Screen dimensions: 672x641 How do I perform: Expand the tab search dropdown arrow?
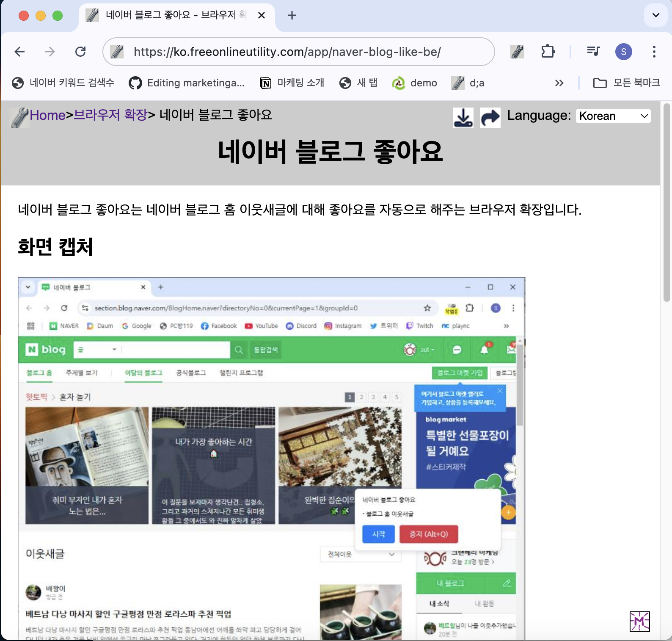click(x=655, y=15)
